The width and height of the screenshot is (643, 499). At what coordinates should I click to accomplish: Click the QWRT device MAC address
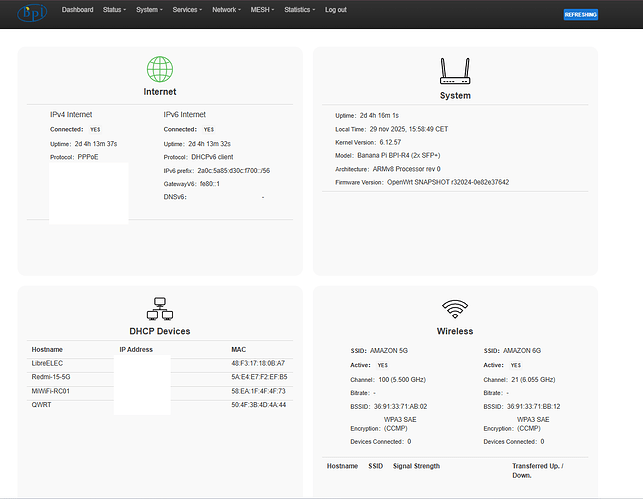[258, 405]
